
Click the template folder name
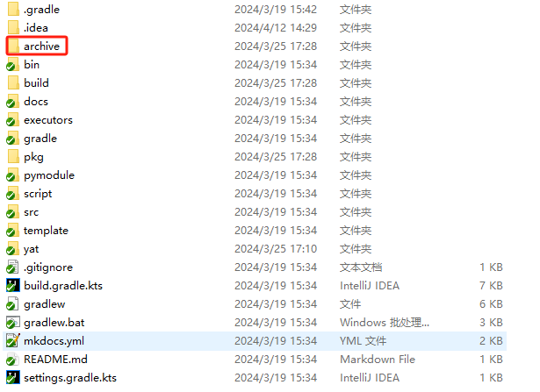(46, 231)
